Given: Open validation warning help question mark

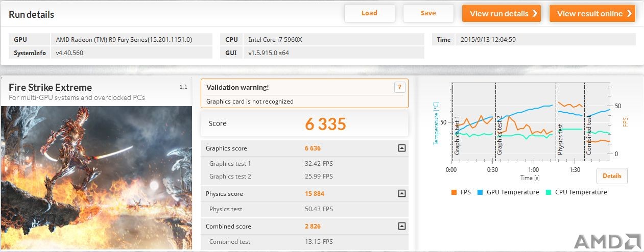Looking at the screenshot, I should [x=399, y=87].
